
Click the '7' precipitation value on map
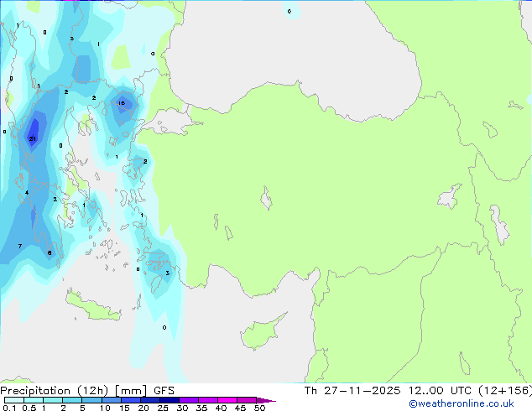(x=20, y=247)
